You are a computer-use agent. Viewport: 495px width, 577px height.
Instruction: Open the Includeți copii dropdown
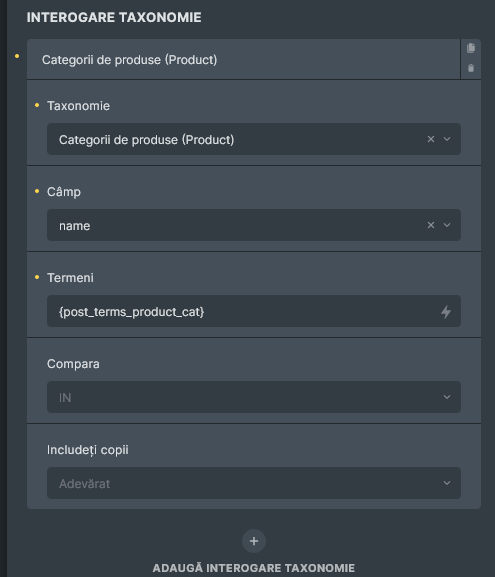click(x=254, y=483)
